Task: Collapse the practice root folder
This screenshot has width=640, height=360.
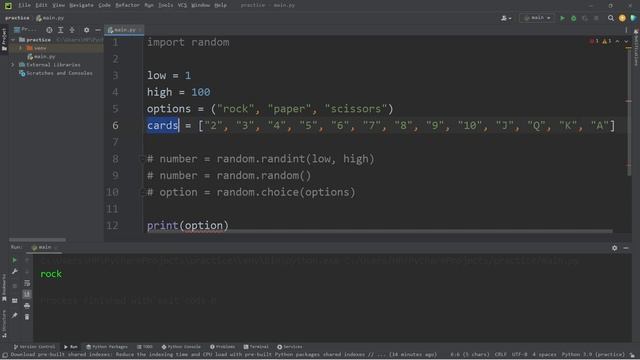Action: tap(13, 40)
